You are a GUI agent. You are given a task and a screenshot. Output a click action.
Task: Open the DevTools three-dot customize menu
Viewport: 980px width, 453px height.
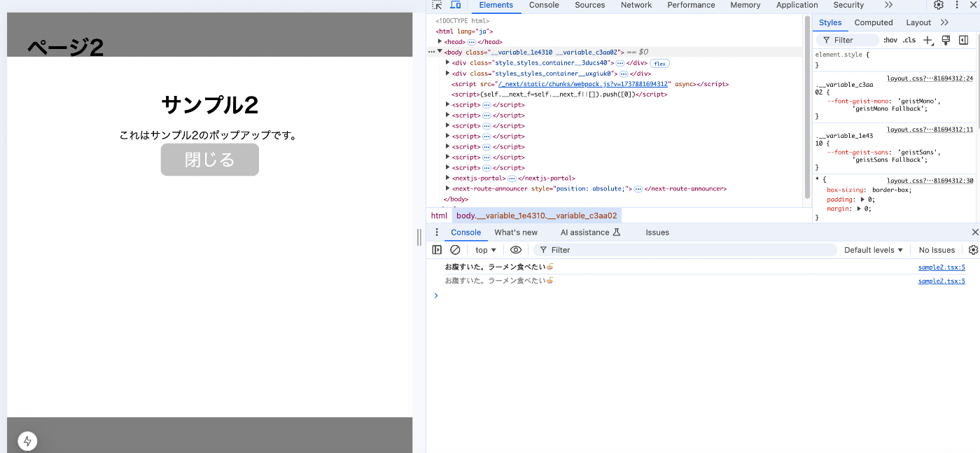pos(956,5)
